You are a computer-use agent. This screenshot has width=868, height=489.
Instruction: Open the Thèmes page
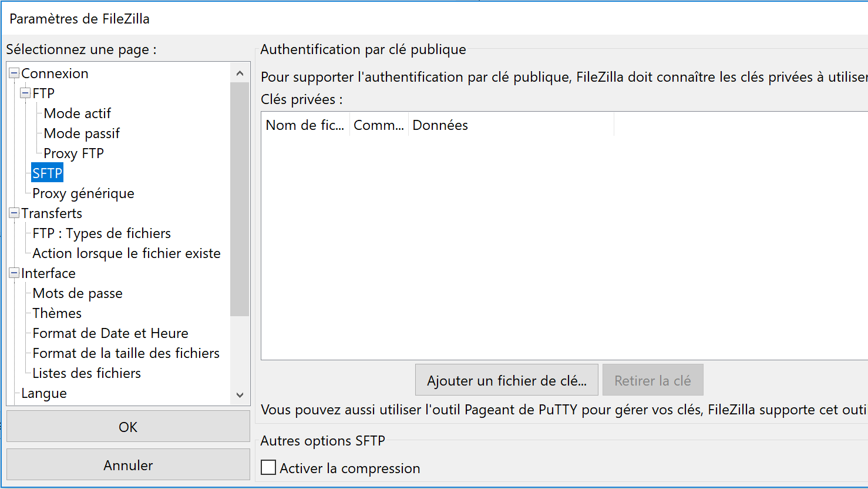click(x=57, y=313)
